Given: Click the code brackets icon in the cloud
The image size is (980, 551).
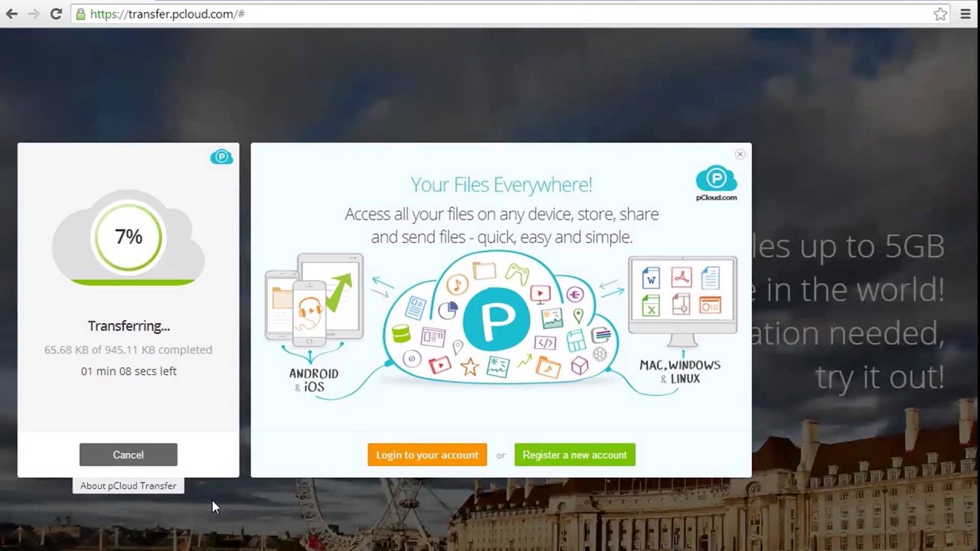Looking at the screenshot, I should [545, 343].
